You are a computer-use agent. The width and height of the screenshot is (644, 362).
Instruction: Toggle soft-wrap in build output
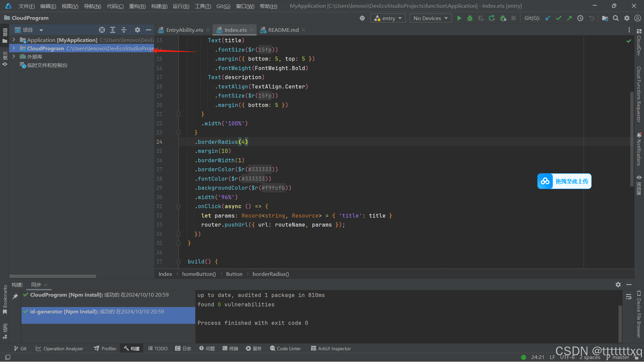[x=629, y=297]
